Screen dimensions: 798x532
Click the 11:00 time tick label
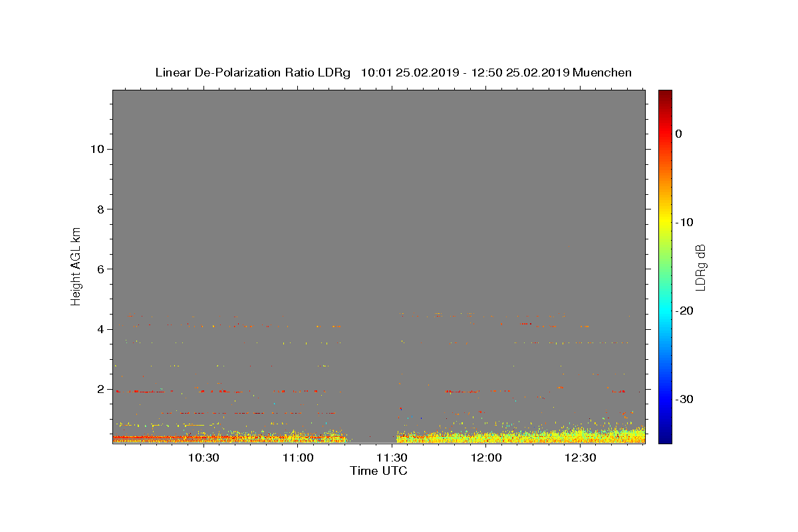click(298, 458)
